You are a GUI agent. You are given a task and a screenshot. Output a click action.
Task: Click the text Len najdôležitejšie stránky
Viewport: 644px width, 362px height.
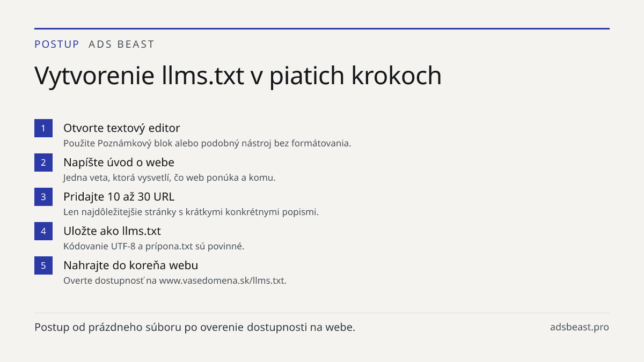point(191,212)
